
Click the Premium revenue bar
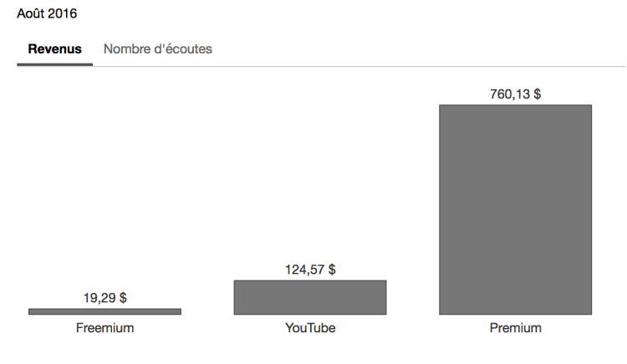tap(515, 209)
